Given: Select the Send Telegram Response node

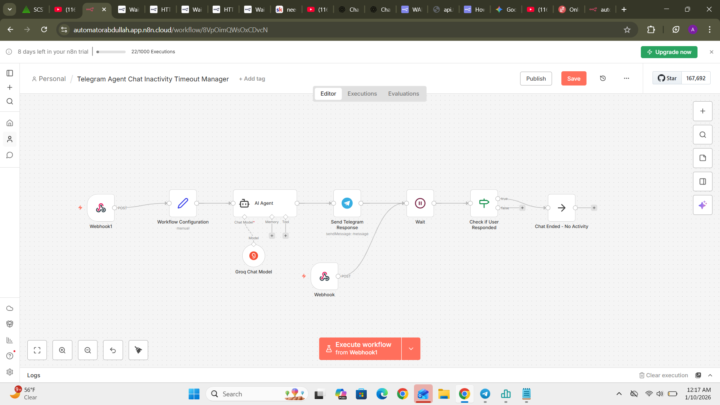Looking at the screenshot, I should [347, 203].
